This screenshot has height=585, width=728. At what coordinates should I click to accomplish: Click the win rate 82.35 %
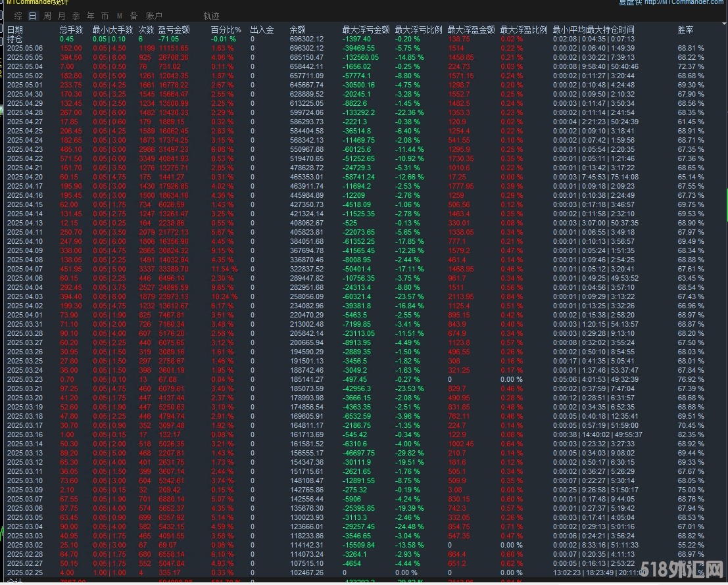[691, 434]
